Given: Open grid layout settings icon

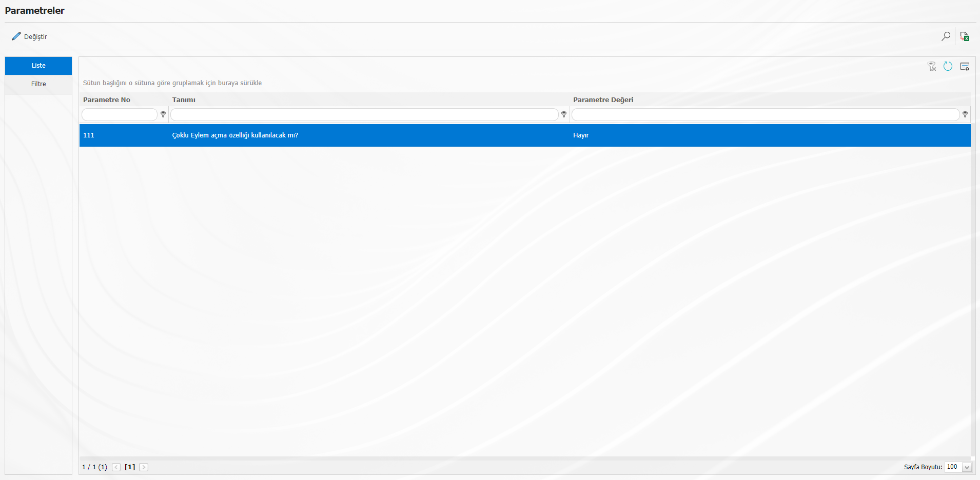Looking at the screenshot, I should 965,66.
